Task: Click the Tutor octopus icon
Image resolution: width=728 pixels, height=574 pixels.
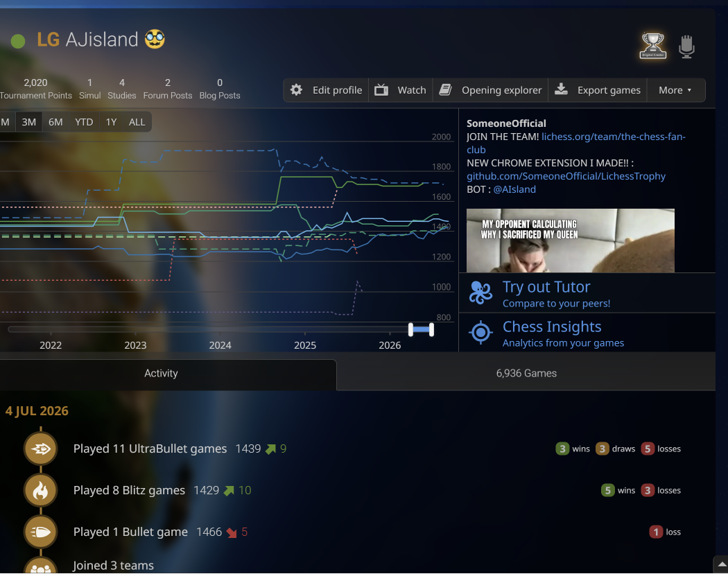Action: [480, 293]
